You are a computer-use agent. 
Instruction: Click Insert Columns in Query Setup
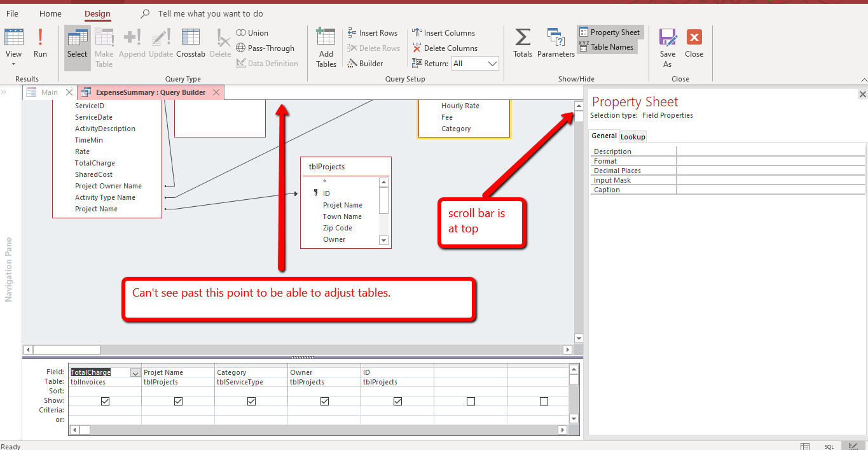coord(444,33)
